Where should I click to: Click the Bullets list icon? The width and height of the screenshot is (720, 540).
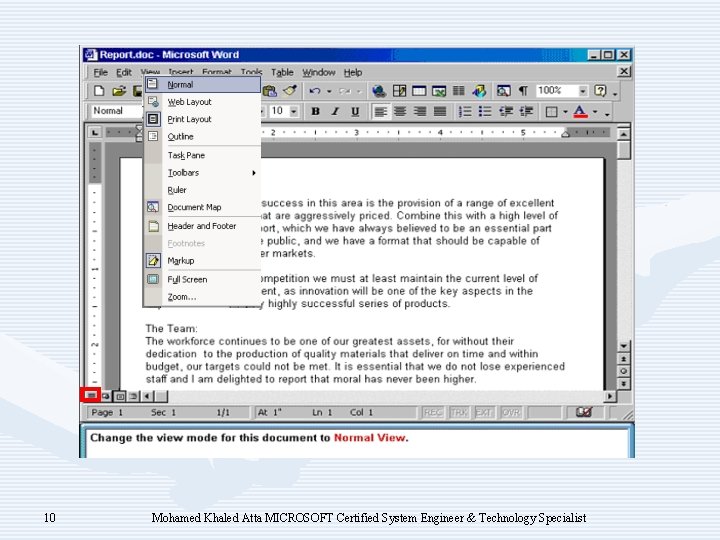tap(485, 112)
